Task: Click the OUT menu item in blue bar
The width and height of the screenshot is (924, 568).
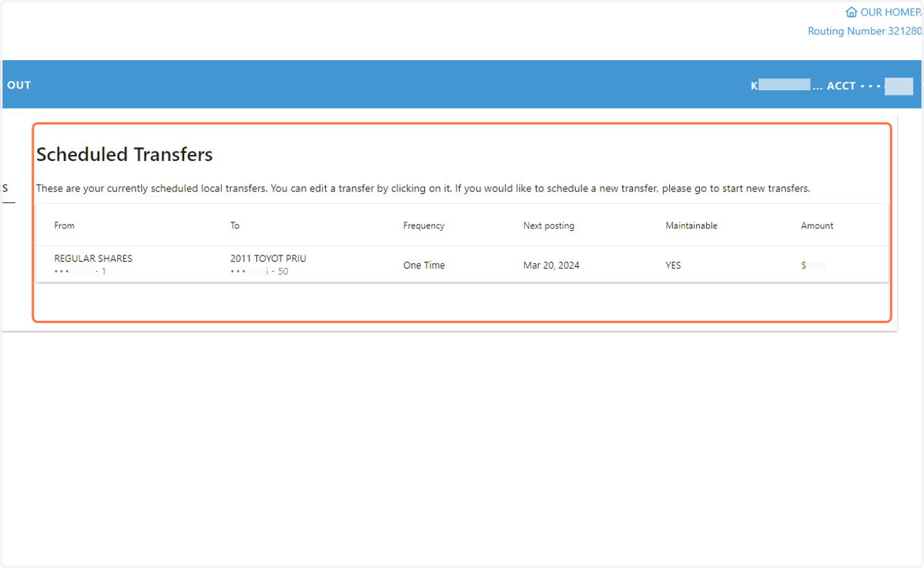Action: tap(18, 85)
